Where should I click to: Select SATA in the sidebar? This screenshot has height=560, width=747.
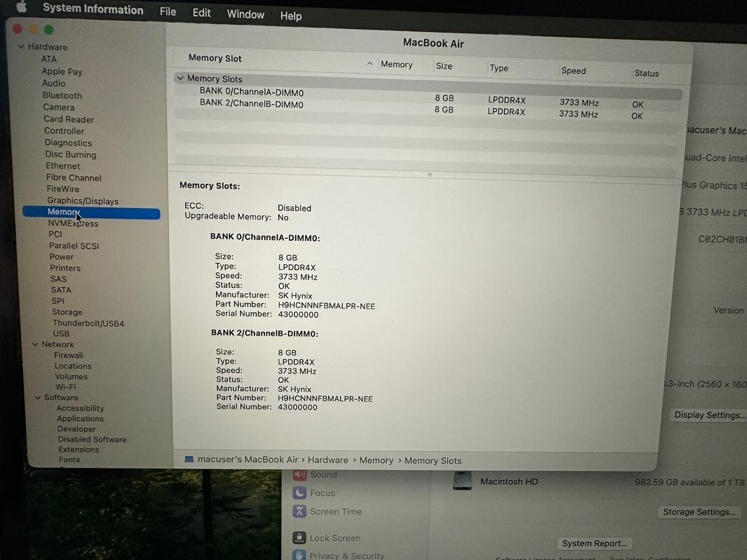point(61,290)
